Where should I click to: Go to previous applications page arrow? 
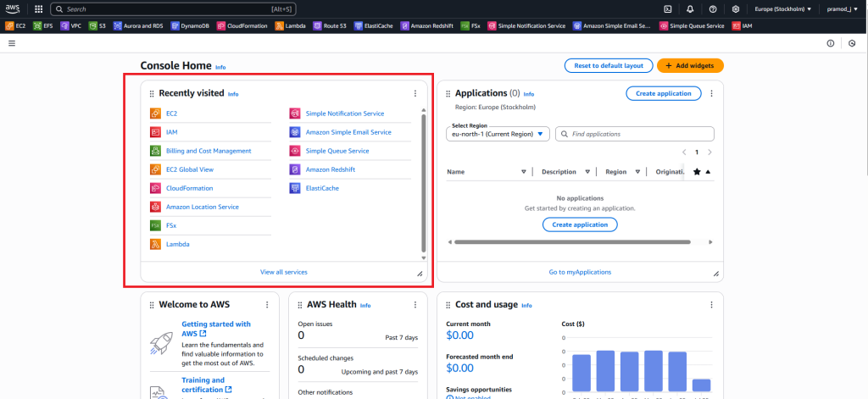pos(684,152)
